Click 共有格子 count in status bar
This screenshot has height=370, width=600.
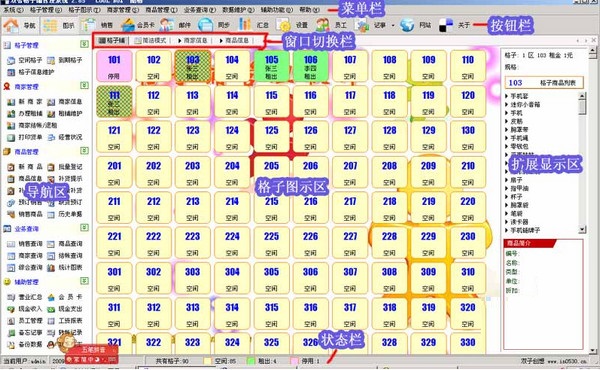(172, 361)
